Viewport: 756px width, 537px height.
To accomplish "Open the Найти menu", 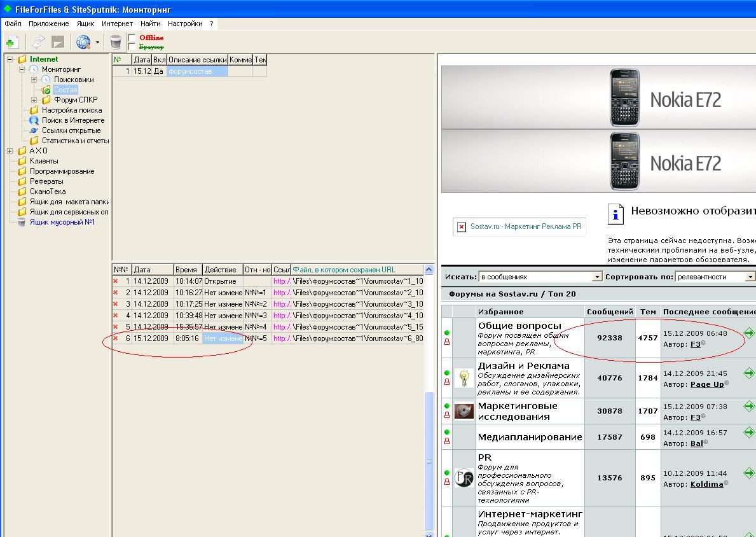I will [151, 24].
